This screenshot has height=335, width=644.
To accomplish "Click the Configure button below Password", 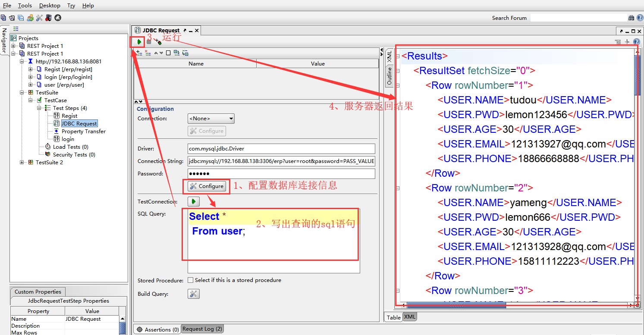I will (207, 186).
